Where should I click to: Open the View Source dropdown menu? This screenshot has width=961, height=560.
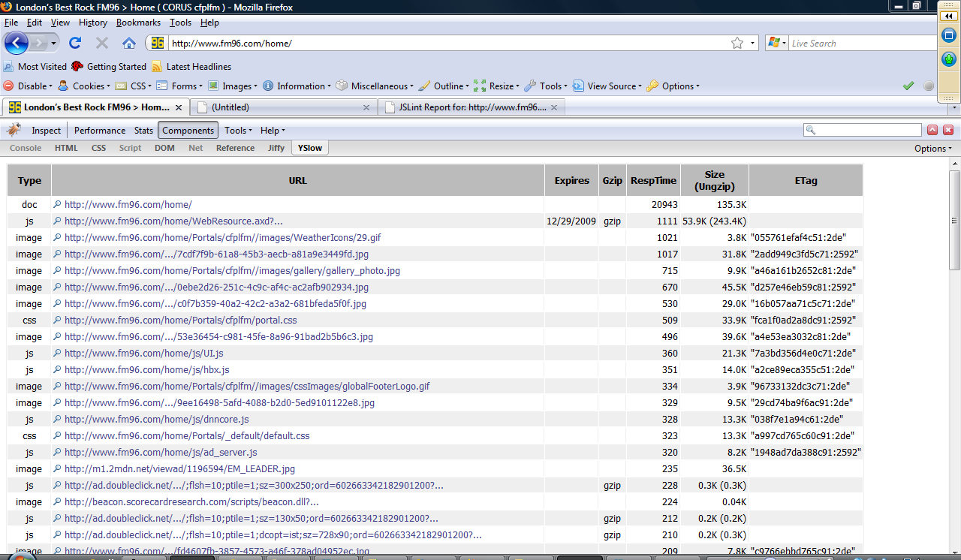tap(607, 86)
